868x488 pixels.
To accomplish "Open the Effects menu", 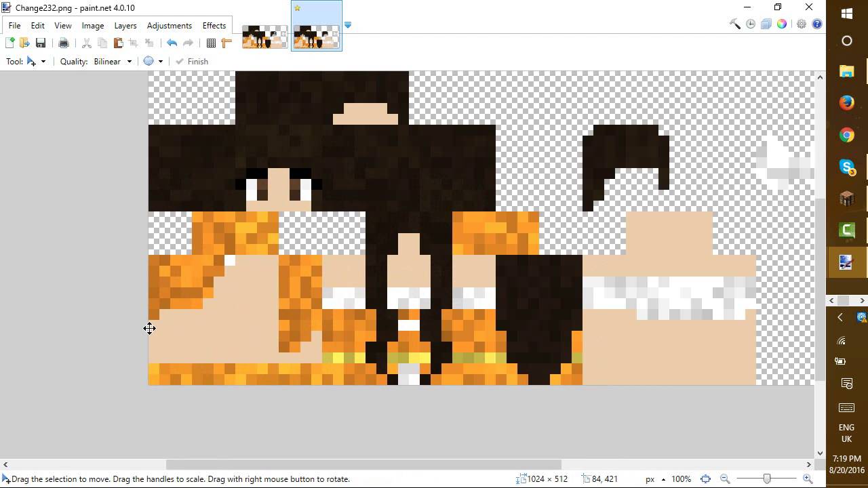I will [214, 25].
